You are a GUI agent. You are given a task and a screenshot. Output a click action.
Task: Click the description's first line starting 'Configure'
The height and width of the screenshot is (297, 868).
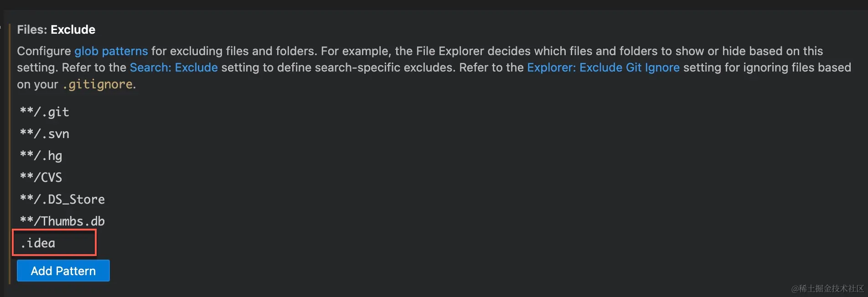point(420,51)
